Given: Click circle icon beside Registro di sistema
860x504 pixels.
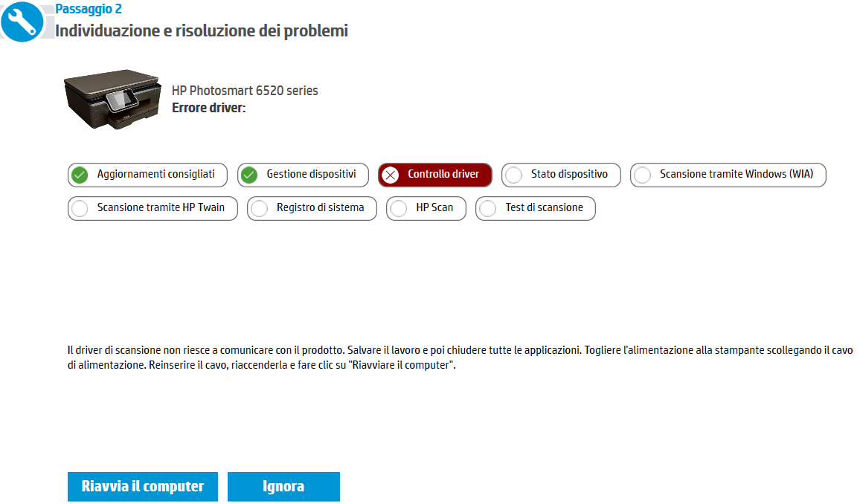Looking at the screenshot, I should 260,209.
